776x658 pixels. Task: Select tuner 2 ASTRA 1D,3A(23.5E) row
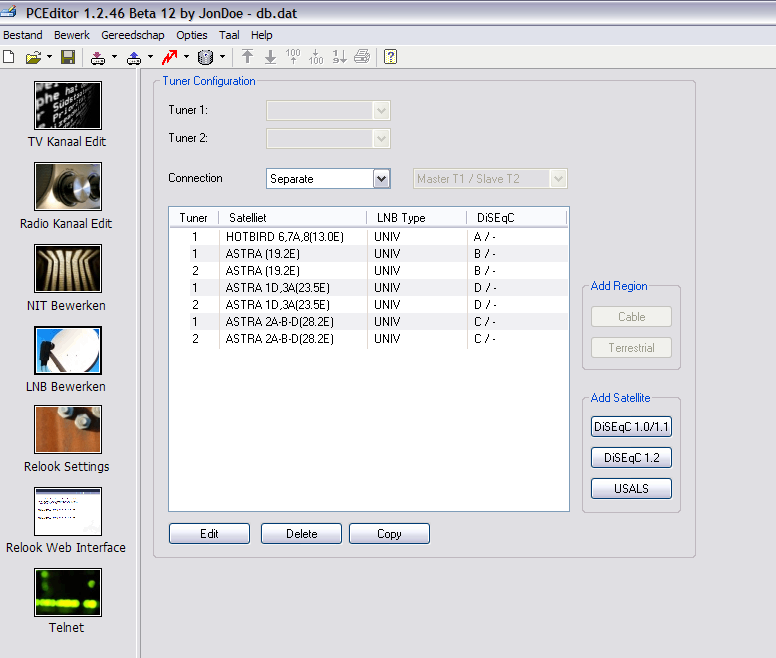tap(369, 305)
